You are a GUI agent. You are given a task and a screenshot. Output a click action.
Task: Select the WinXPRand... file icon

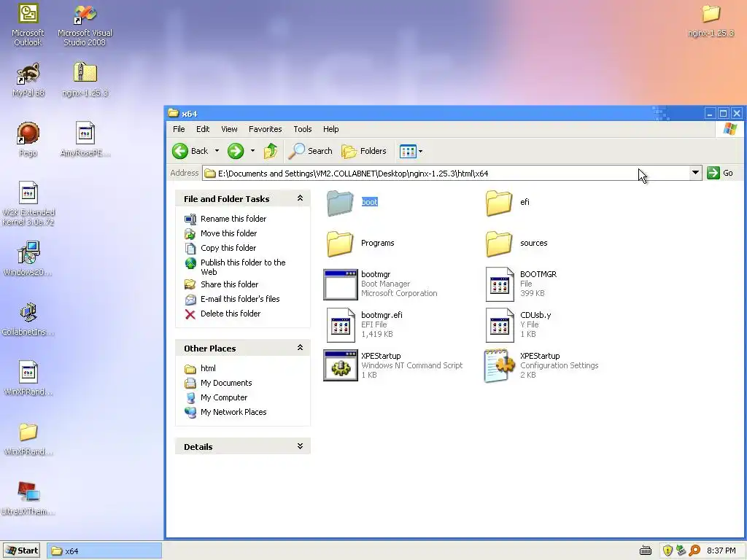(x=28, y=378)
